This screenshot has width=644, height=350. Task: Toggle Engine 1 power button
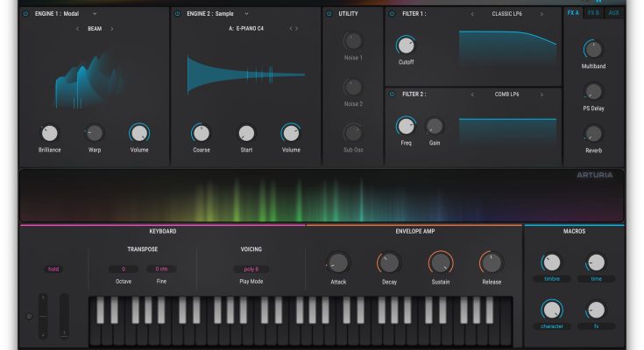pos(25,14)
